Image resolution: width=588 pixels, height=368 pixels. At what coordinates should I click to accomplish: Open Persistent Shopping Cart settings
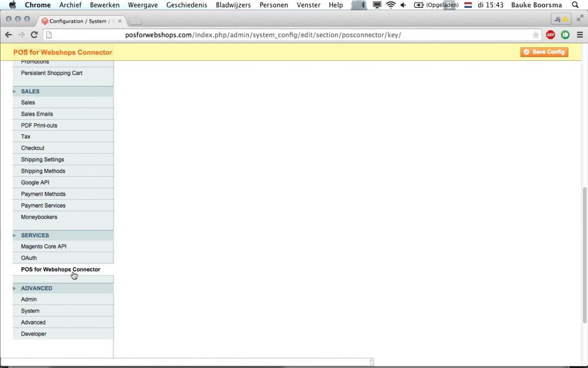[52, 73]
